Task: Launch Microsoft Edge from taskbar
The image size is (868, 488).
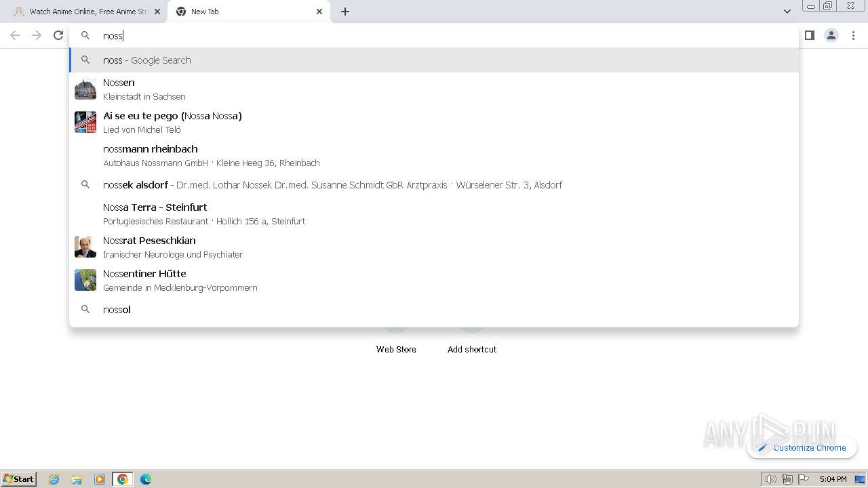Action: pyautogui.click(x=146, y=479)
